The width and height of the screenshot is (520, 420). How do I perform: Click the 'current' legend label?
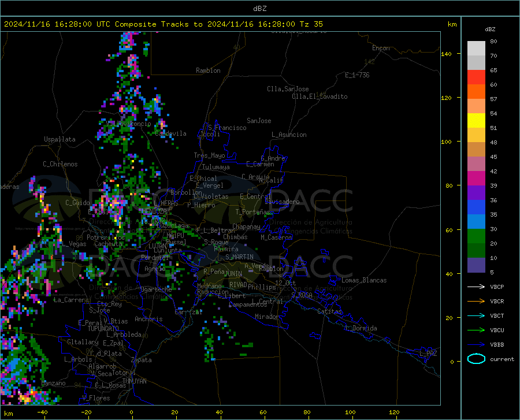[502, 359]
